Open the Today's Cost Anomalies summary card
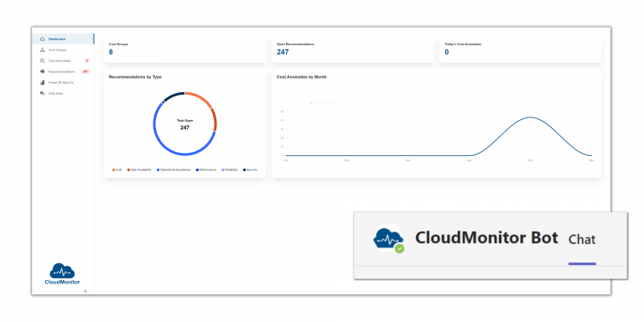The width and height of the screenshot is (644, 322). coord(521,49)
